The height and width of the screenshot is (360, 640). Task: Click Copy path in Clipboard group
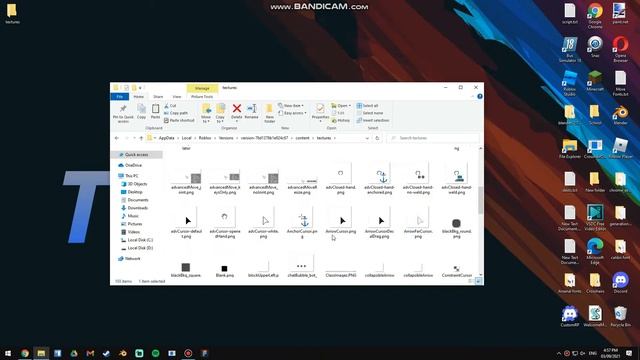(176, 113)
